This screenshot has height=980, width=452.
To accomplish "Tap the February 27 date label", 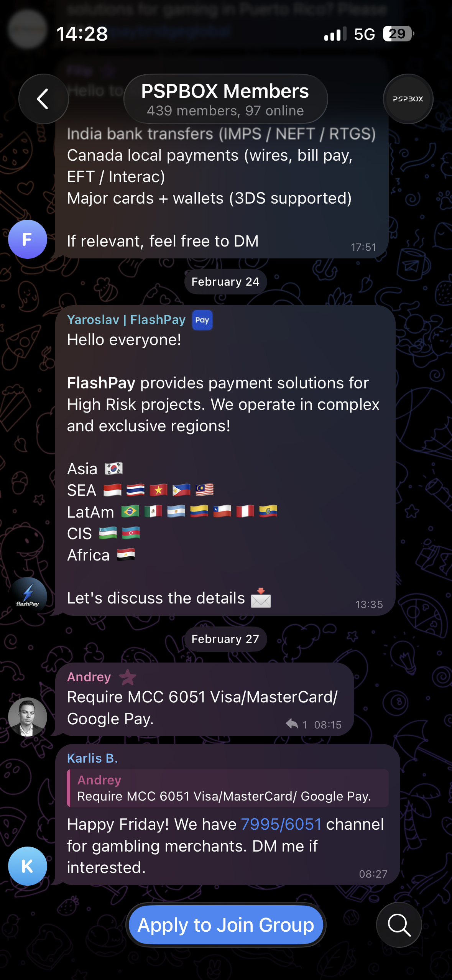I will [225, 639].
